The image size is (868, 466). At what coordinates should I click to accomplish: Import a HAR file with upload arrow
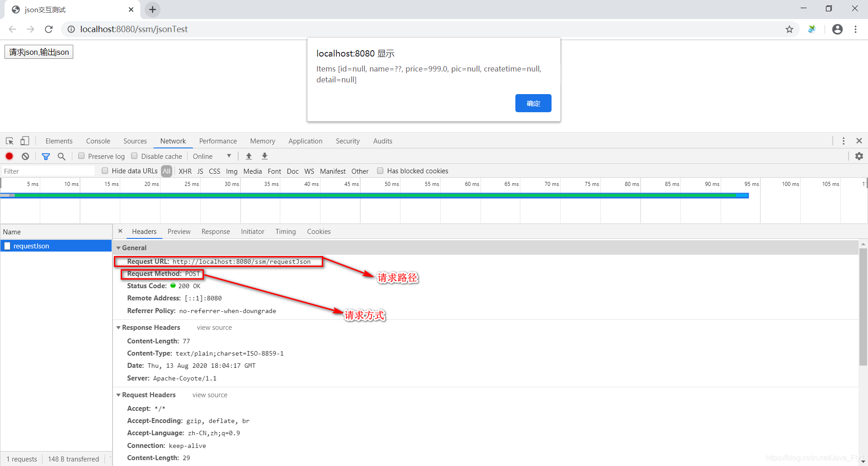pos(249,156)
